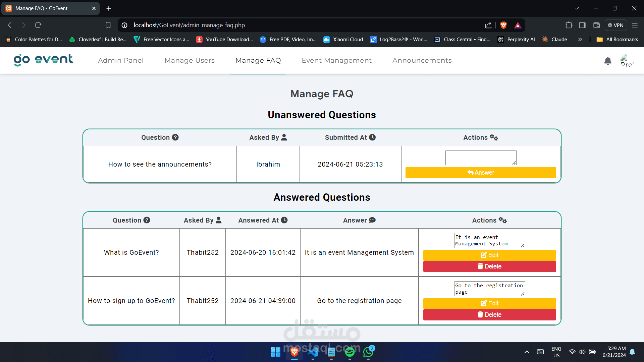Open Spotify from the taskbar

click(x=350, y=352)
